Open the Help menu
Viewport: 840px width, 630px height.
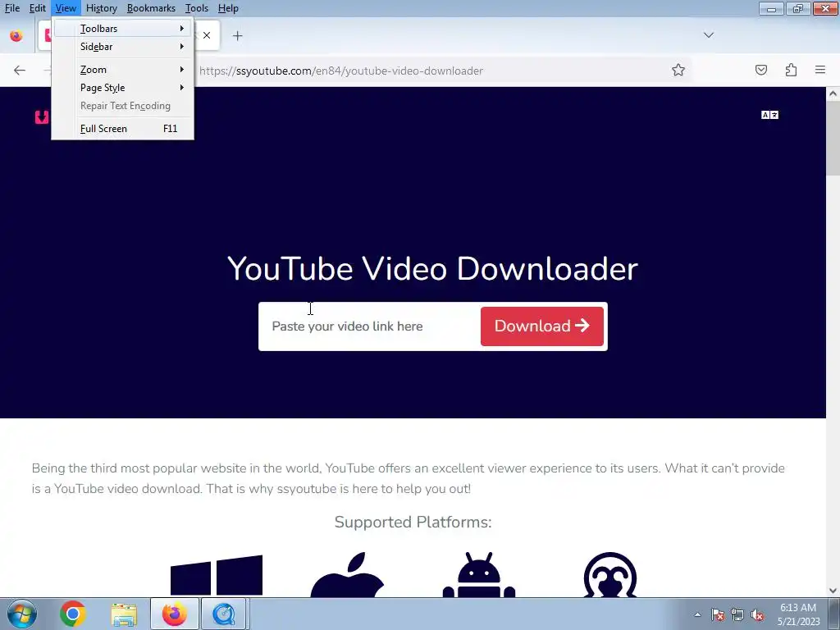[228, 8]
